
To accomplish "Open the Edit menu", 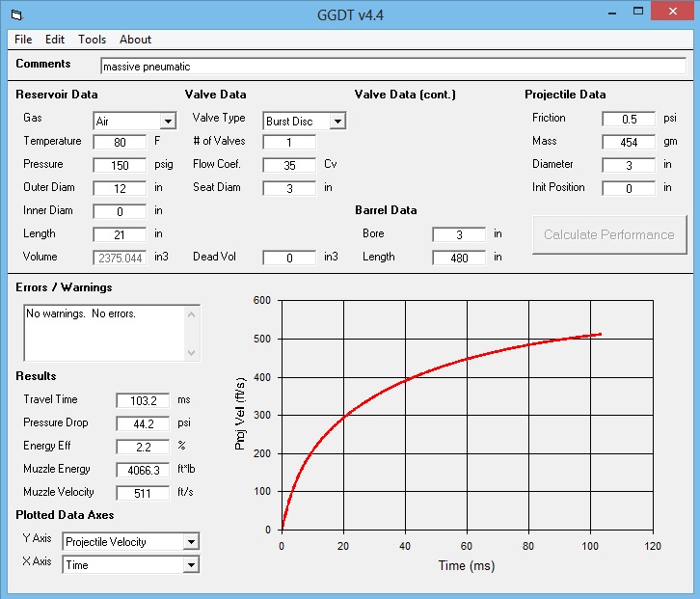I will click(55, 40).
